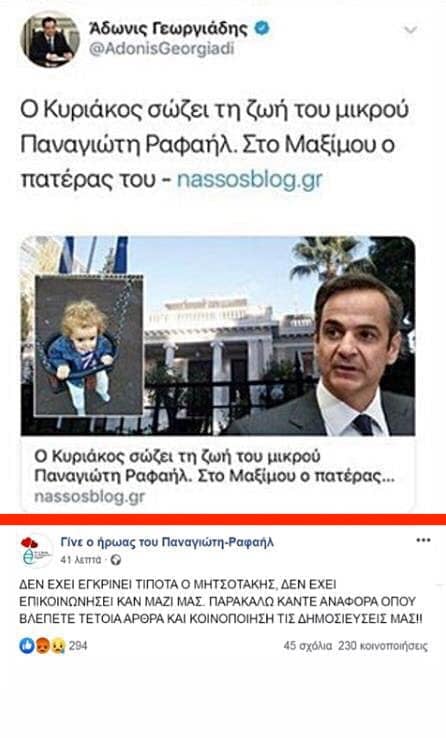Open the @AdonisGeorgiadi handle
Image resolution: width=446 pixels, height=738 pixels.
tap(162, 49)
